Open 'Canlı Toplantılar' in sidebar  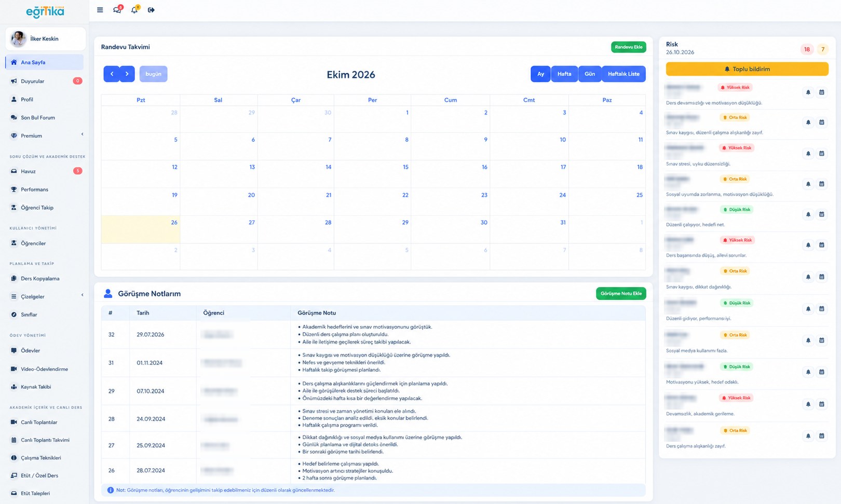[46, 422]
